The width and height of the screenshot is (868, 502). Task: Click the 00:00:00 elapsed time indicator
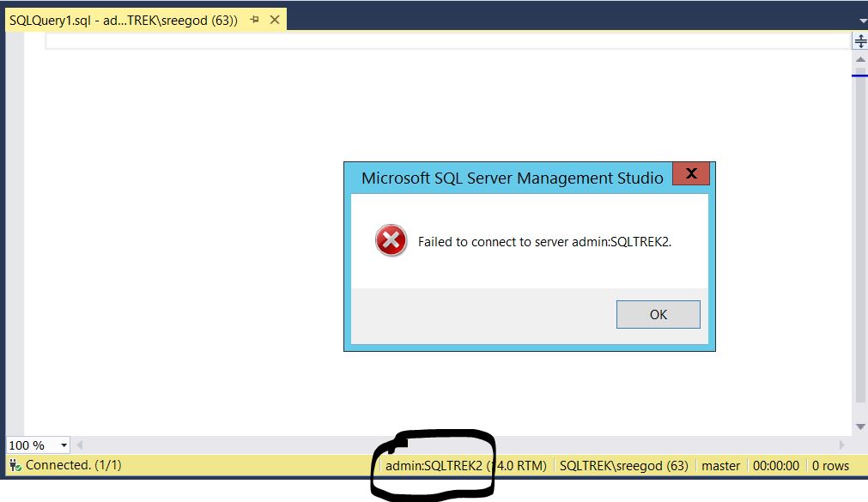click(775, 465)
